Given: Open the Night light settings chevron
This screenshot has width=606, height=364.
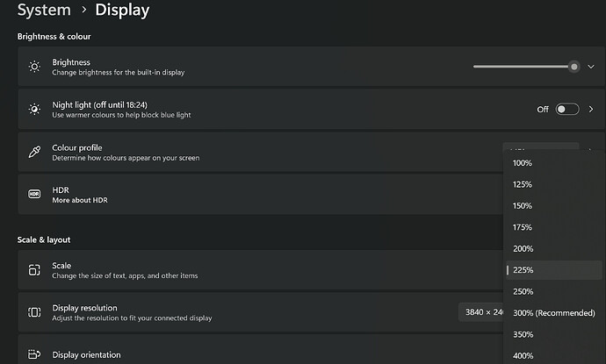Looking at the screenshot, I should click(591, 110).
